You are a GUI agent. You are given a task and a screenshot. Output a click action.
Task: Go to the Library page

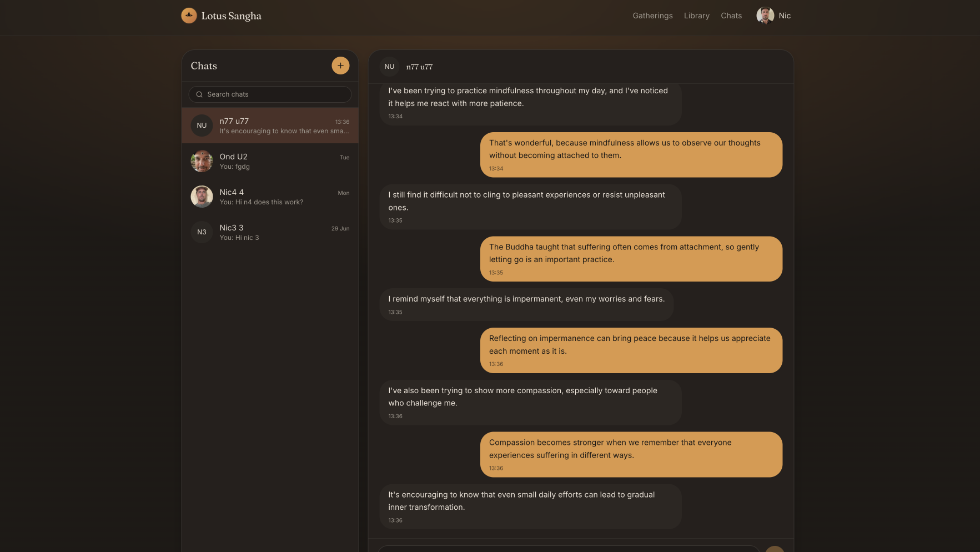tap(696, 16)
